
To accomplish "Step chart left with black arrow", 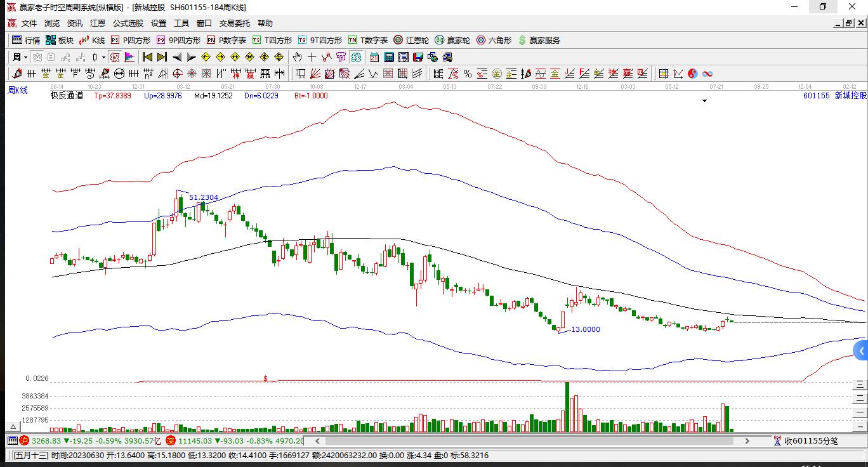I will [177, 57].
